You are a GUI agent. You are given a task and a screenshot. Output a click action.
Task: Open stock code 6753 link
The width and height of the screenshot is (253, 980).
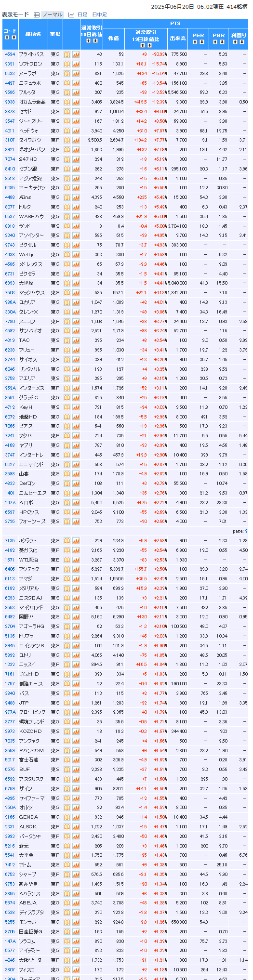(10, 875)
